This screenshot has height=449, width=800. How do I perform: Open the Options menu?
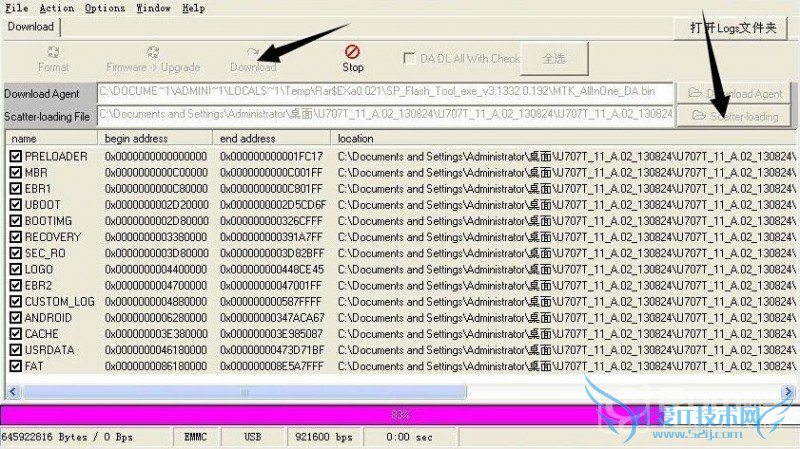coord(105,8)
